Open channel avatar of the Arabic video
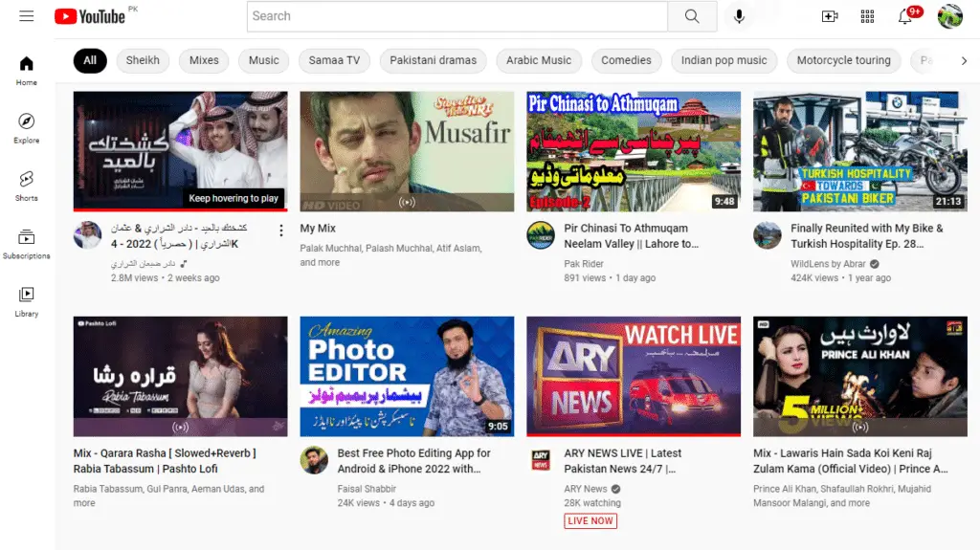 pos(87,235)
